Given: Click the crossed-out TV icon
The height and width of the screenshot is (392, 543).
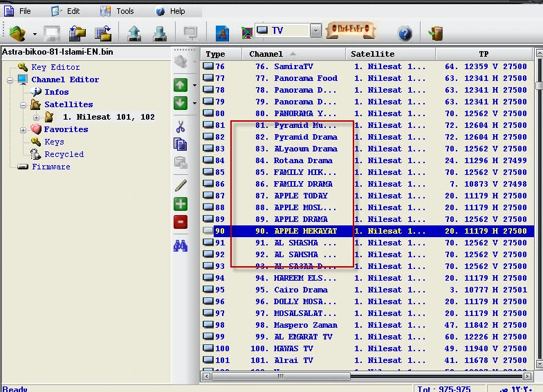Looking at the screenshot, I should [247, 33].
